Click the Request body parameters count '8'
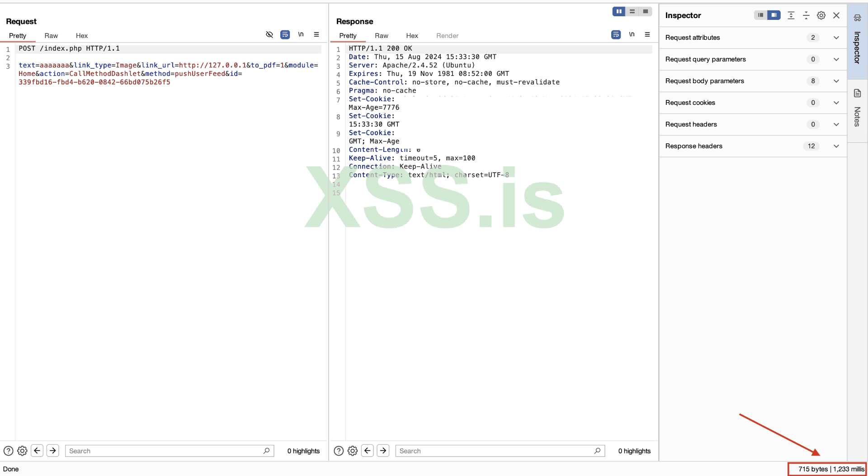This screenshot has height=476, width=868. point(813,81)
